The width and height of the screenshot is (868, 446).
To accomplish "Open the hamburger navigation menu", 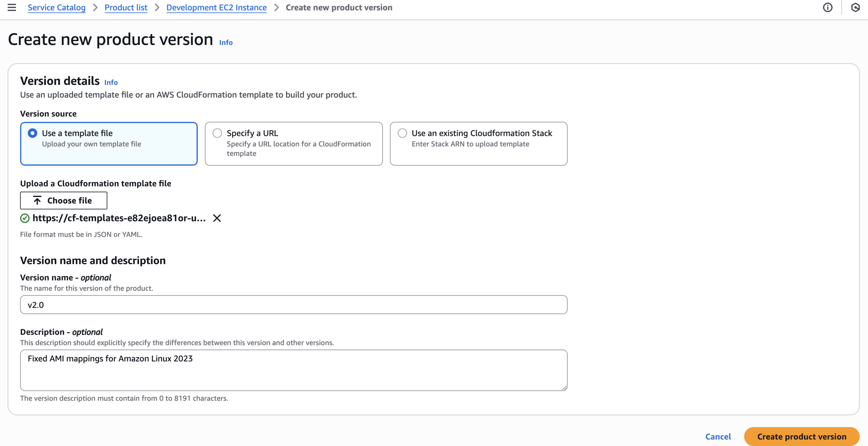I will pos(12,7).
